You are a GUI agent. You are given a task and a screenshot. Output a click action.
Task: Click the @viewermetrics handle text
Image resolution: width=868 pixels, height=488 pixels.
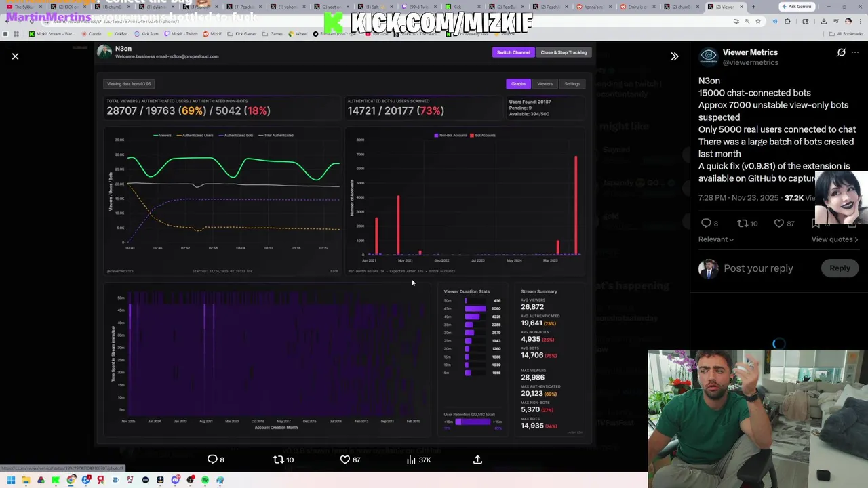point(751,62)
